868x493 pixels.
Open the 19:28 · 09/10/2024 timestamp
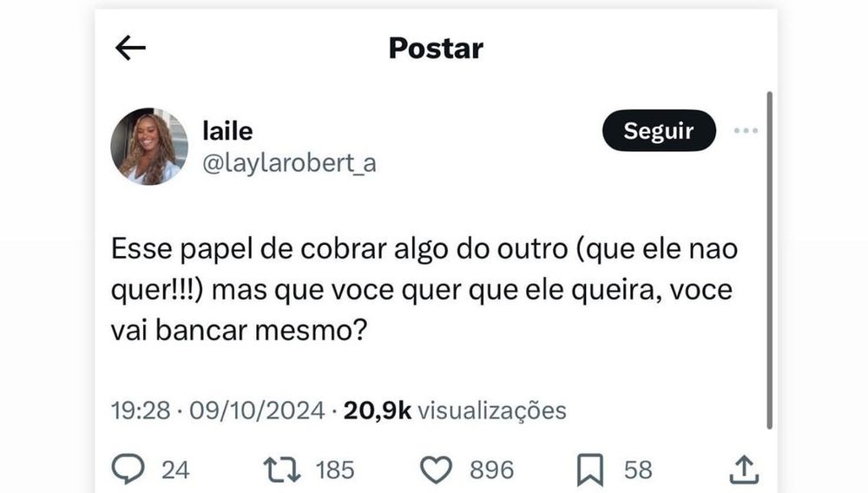pyautogui.click(x=218, y=411)
